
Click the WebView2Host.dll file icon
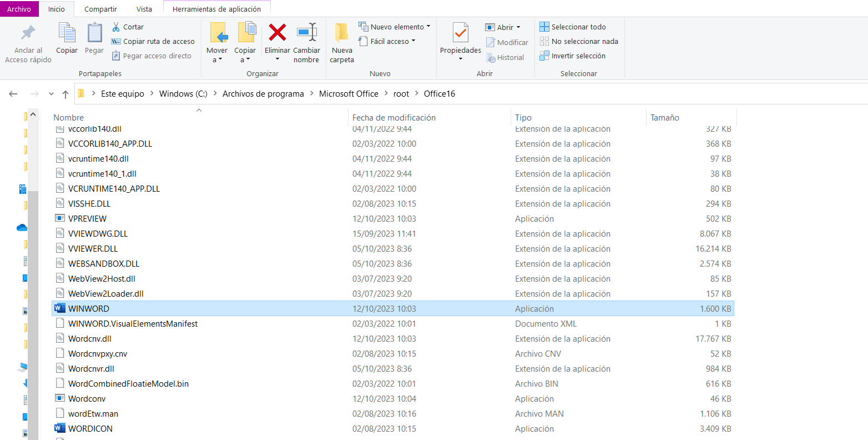[x=60, y=278]
